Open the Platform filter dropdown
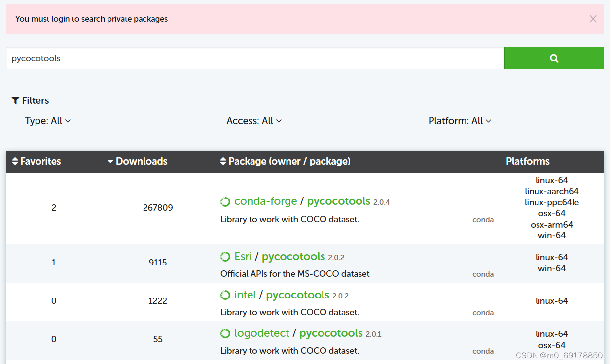Viewport: 610px width, 364px height. click(460, 120)
